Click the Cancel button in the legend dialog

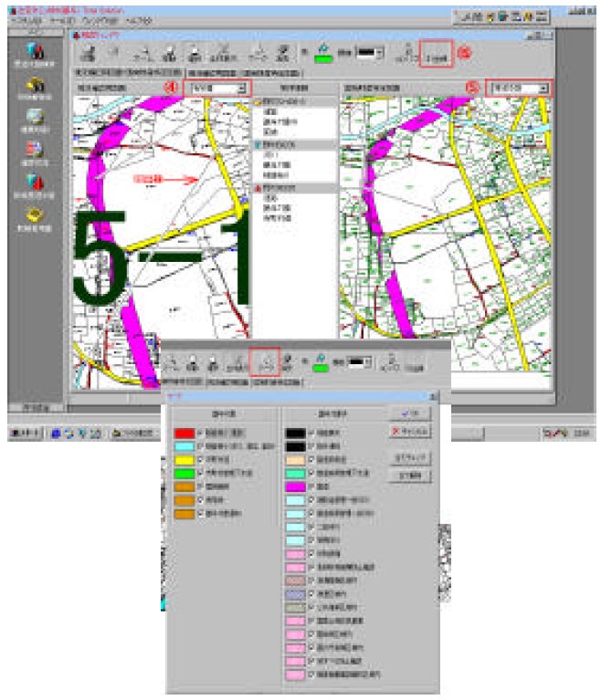click(408, 431)
